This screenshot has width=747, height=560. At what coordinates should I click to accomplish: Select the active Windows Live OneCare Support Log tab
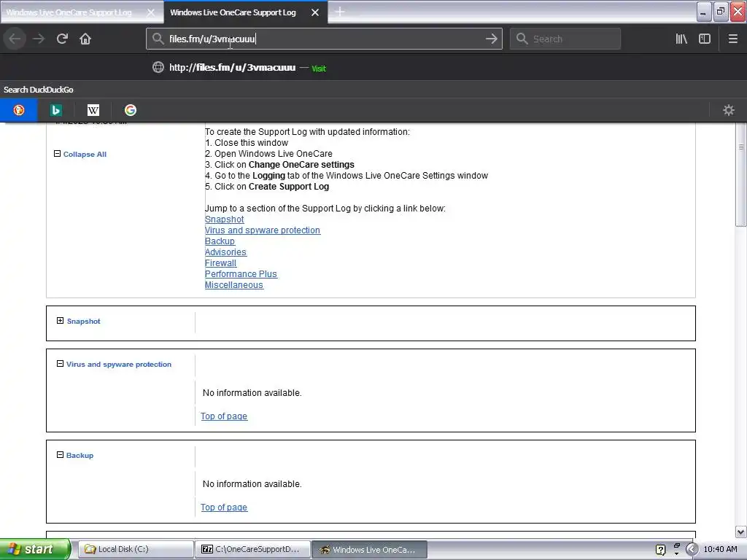click(x=233, y=12)
